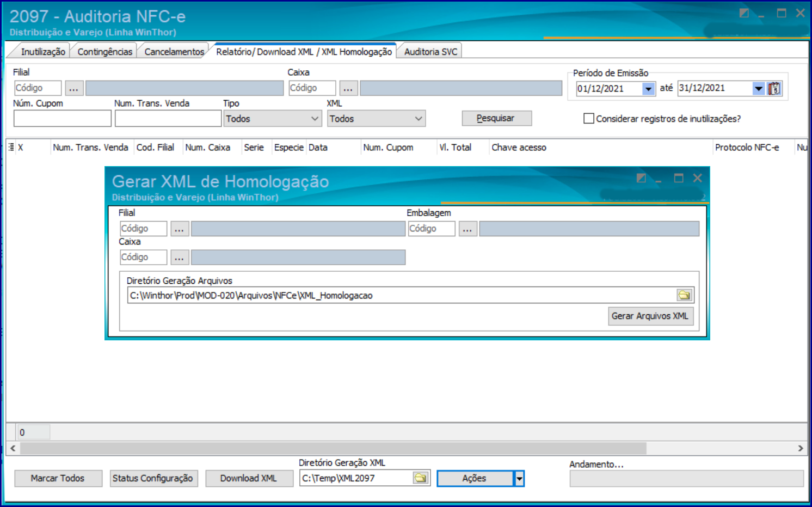Click the record count field showing 0
Screen dimensions: 812x507
(34, 432)
